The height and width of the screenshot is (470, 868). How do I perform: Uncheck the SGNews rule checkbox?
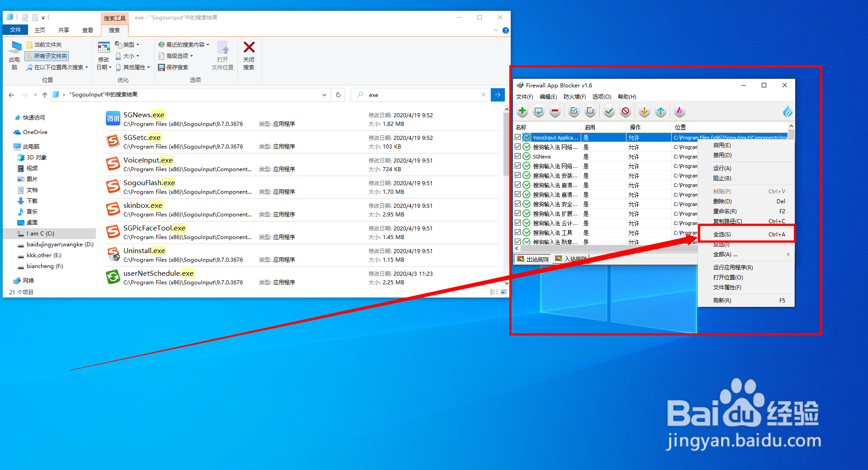(x=517, y=156)
